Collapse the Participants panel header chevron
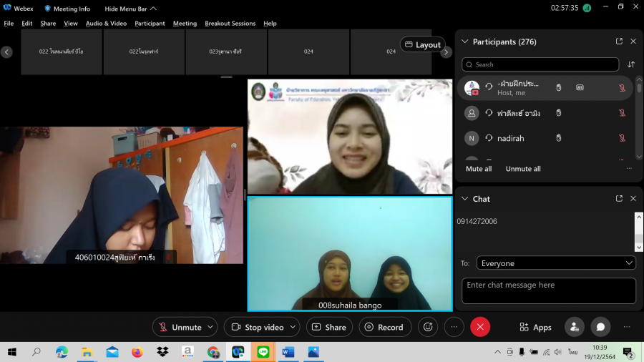The height and width of the screenshot is (362, 644). pyautogui.click(x=465, y=41)
